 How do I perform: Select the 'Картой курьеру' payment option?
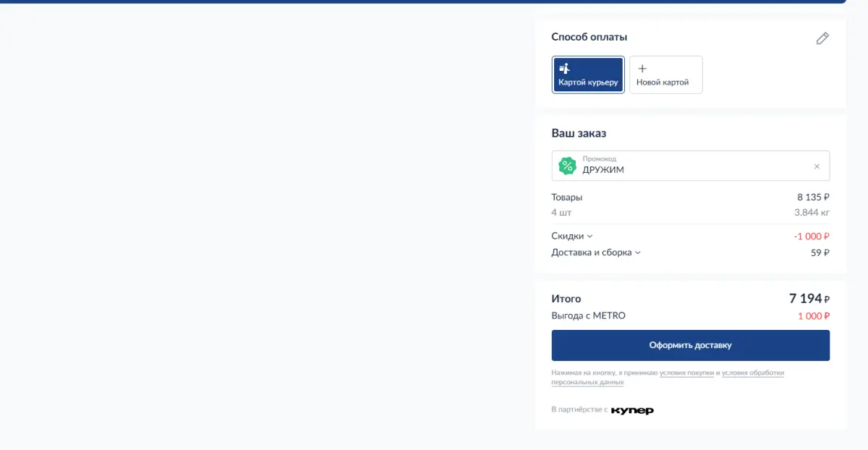click(588, 75)
